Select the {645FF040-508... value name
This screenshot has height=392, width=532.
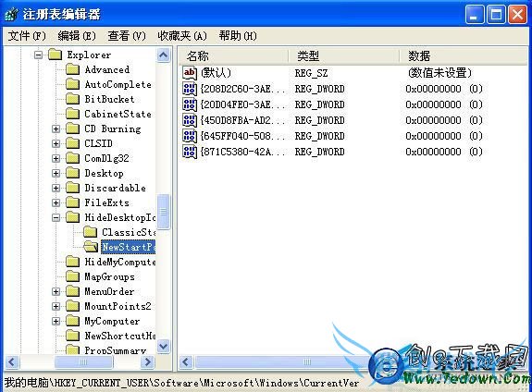pos(243,136)
